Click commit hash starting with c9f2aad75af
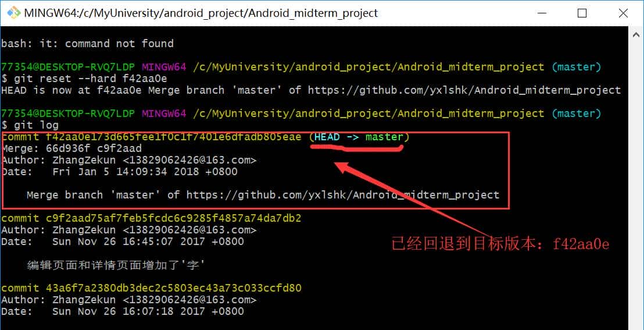 173,218
